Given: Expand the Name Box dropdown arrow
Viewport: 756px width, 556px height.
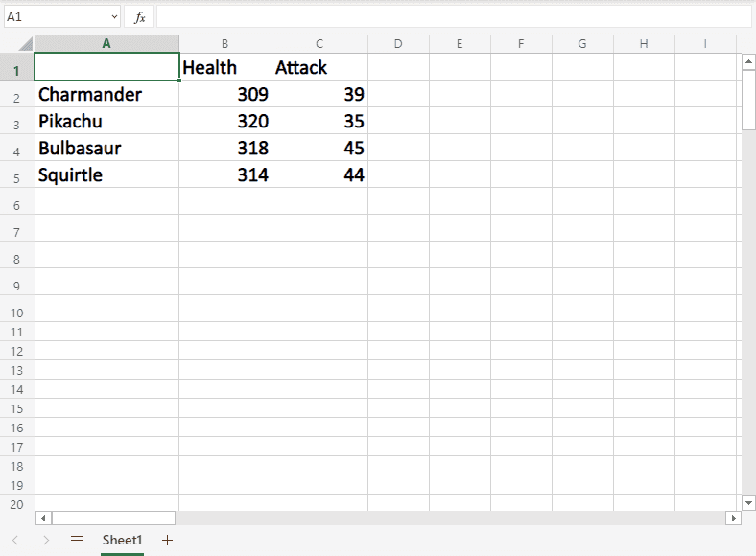Looking at the screenshot, I should [x=114, y=17].
